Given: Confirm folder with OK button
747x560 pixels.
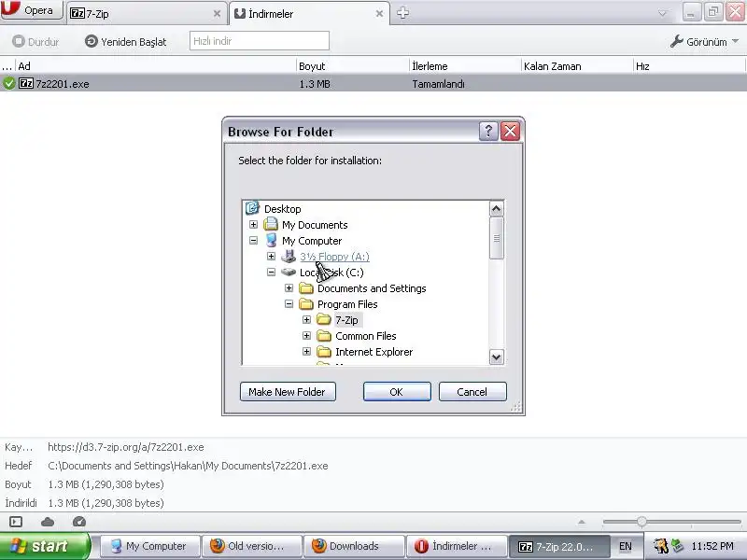Looking at the screenshot, I should (x=397, y=392).
